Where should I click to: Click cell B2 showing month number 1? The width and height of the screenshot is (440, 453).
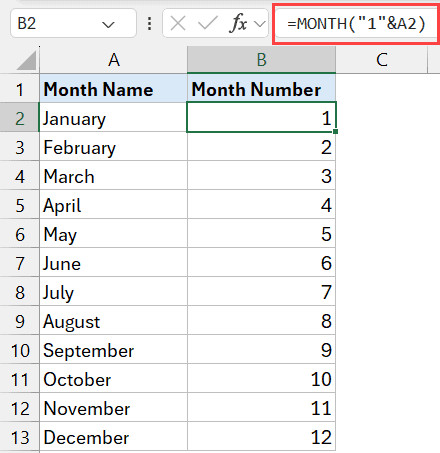(261, 117)
